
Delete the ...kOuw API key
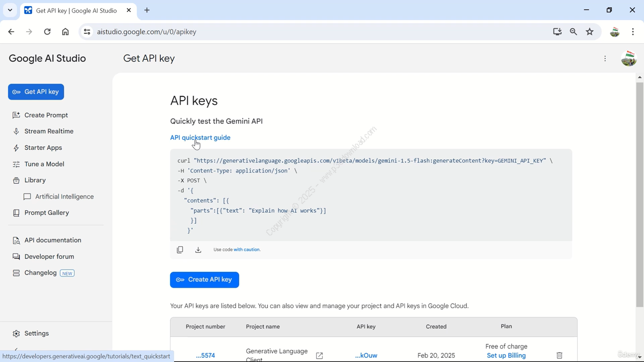tap(559, 355)
